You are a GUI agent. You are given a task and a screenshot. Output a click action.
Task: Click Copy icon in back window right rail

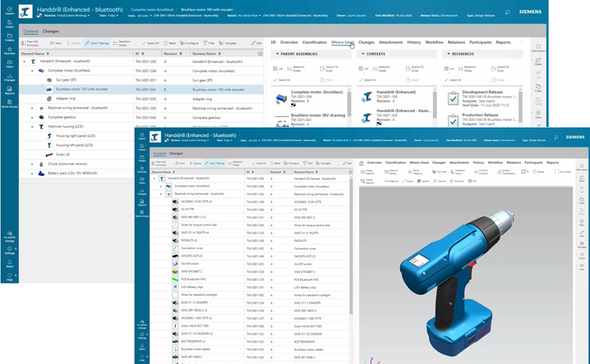[x=538, y=88]
